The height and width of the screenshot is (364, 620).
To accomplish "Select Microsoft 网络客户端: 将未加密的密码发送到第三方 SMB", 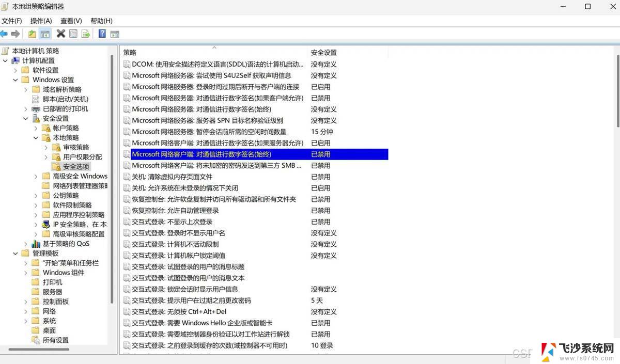I will [x=216, y=166].
